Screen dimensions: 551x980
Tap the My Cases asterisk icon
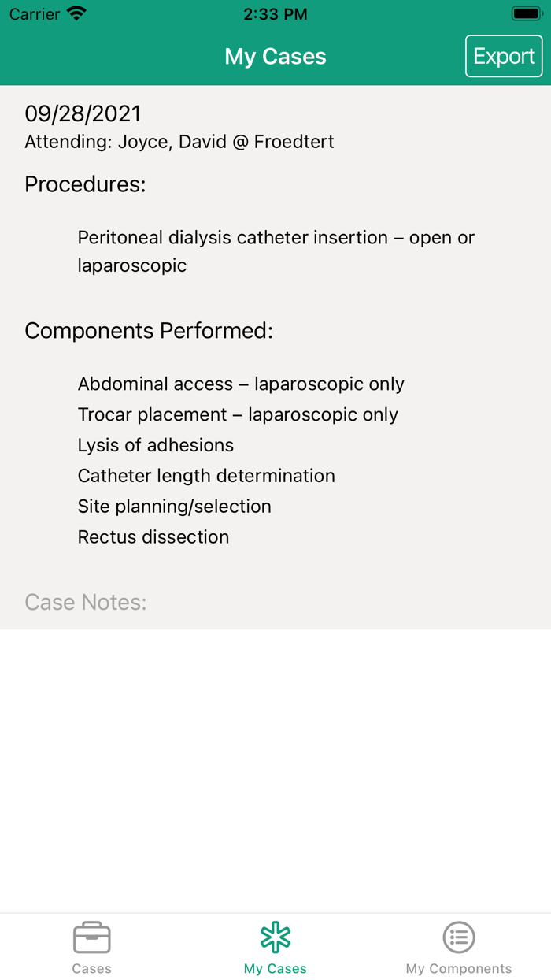(275, 937)
